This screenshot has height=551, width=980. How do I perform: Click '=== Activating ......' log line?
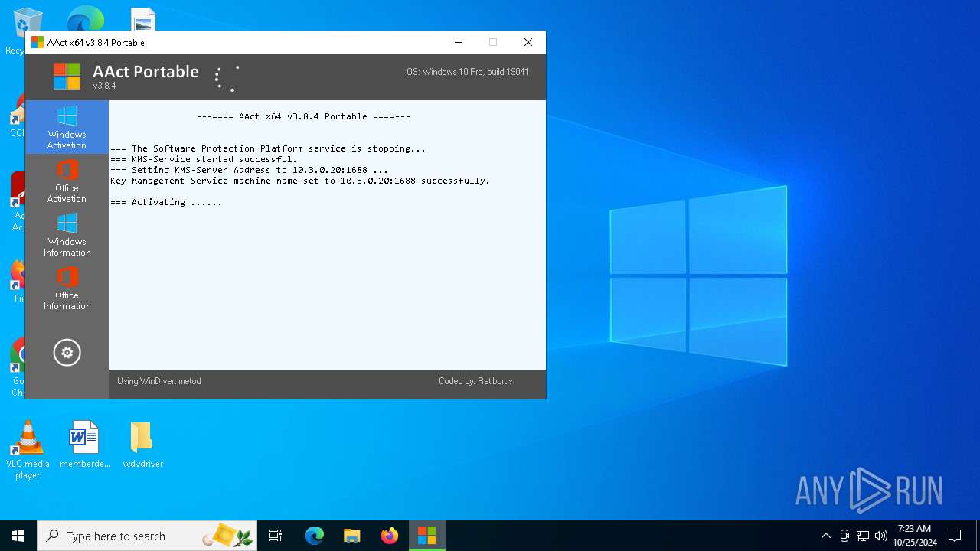[x=166, y=202]
